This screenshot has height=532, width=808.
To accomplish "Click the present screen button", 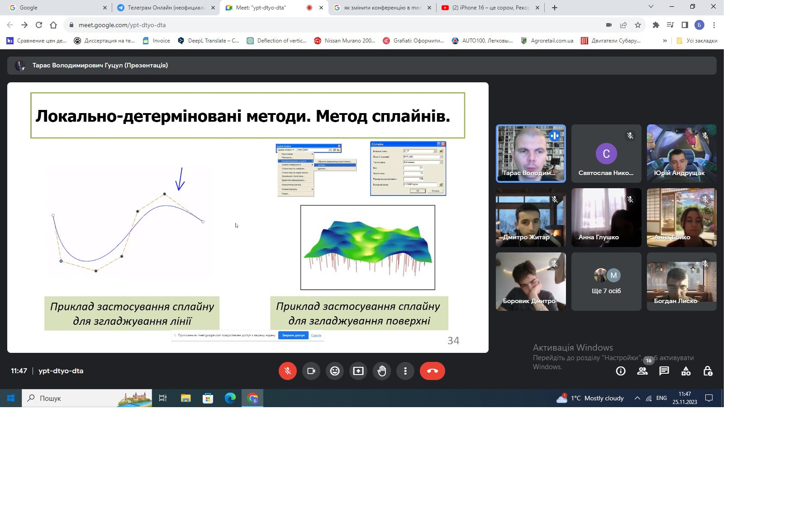I will point(358,371).
